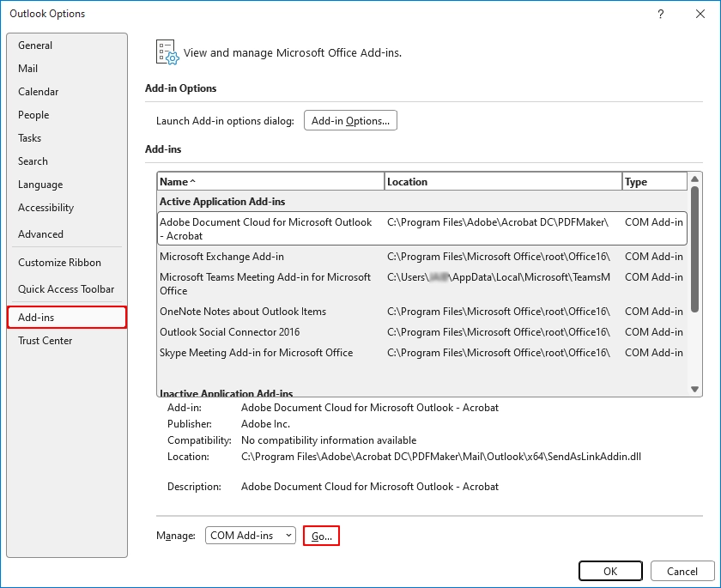The image size is (721, 588).
Task: Sort by the Location column header
Action: click(503, 182)
